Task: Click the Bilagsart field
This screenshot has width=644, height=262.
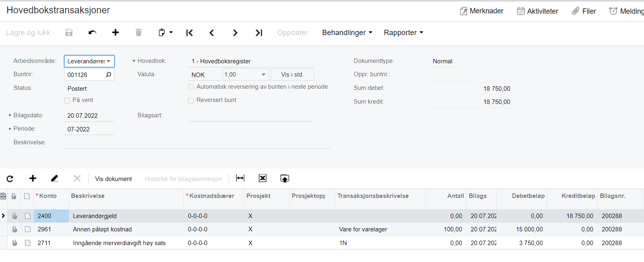Action: coord(251,116)
